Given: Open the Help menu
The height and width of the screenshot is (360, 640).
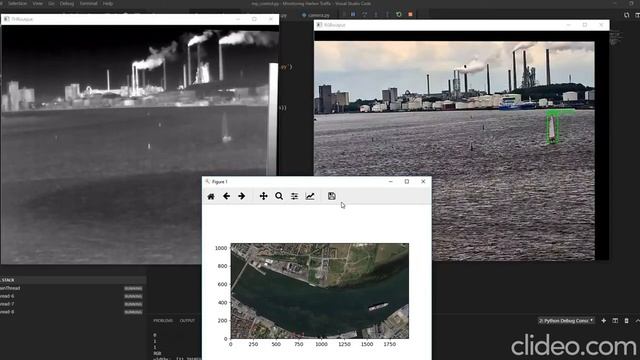Looking at the screenshot, I should click(108, 3).
